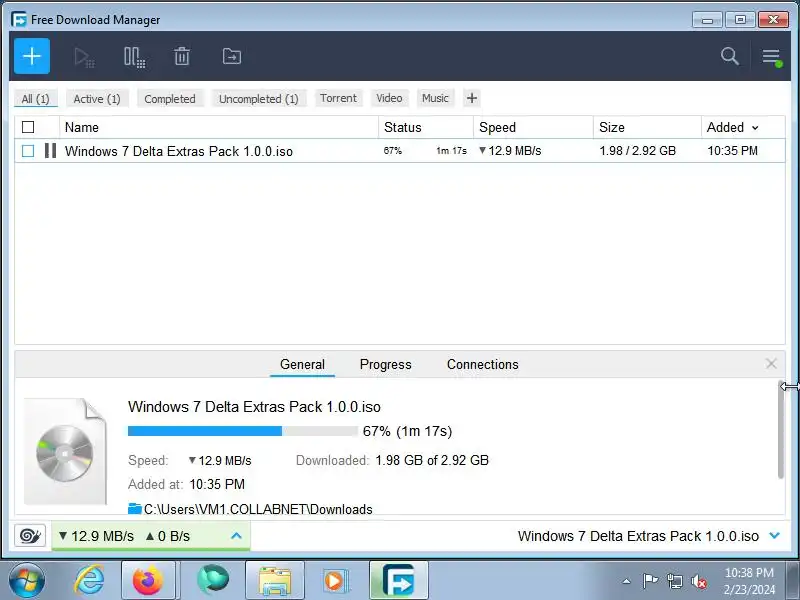Image resolution: width=800 pixels, height=600 pixels.
Task: Show hidden tray icons arrow
Action: (627, 581)
